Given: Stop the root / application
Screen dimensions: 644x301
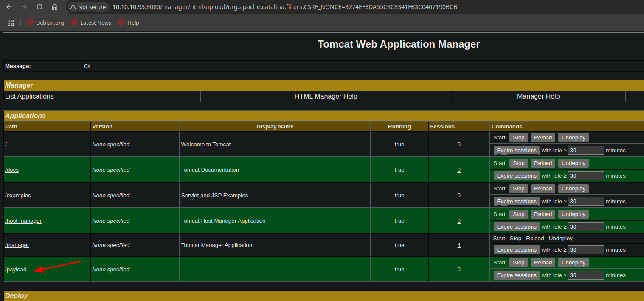Looking at the screenshot, I should [519, 137].
